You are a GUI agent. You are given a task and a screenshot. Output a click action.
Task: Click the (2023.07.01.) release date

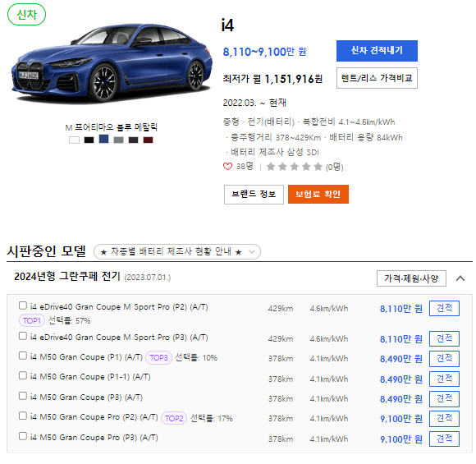148,278
